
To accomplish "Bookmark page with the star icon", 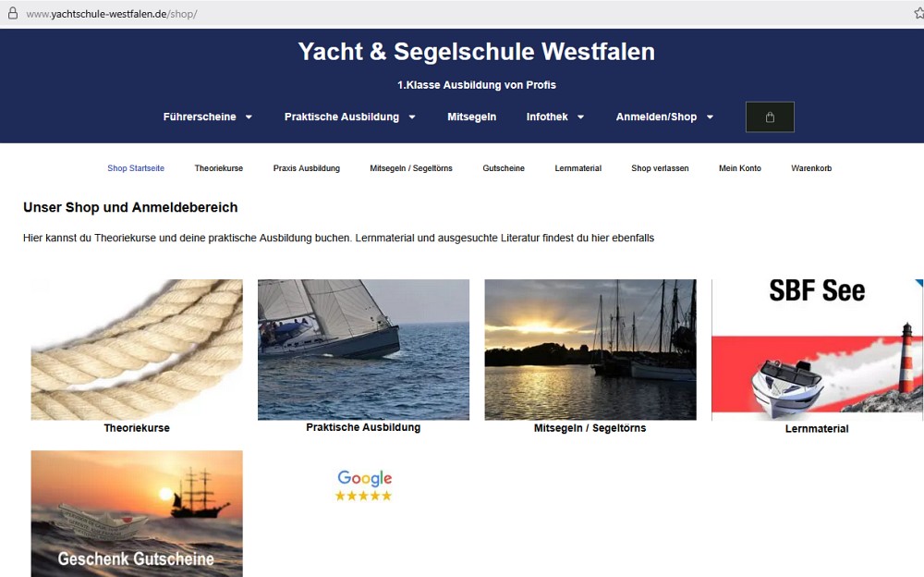I will coord(918,14).
